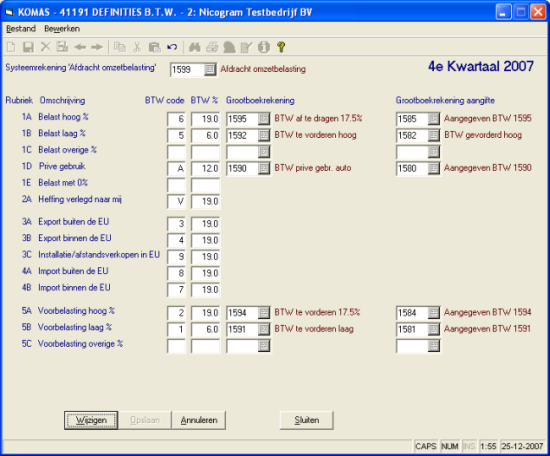Click 'Aangegeven BTW 1594' label
The image size is (550, 456).
coord(488,312)
